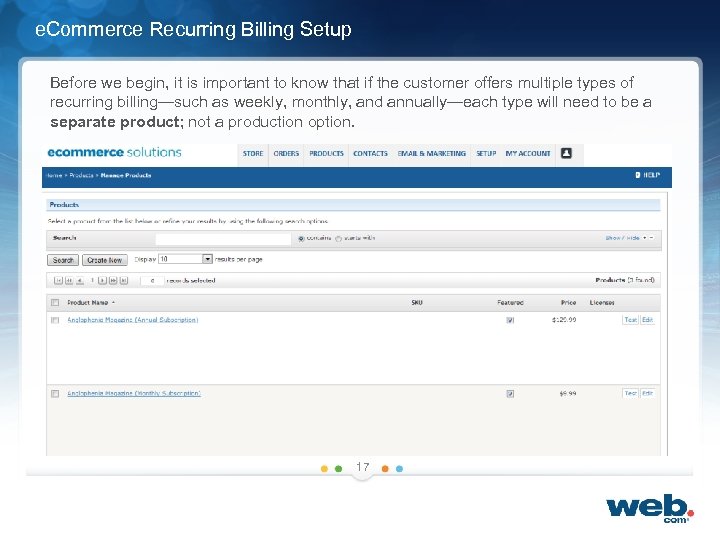Open the SETUP menu
The image size is (720, 540).
[486, 153]
